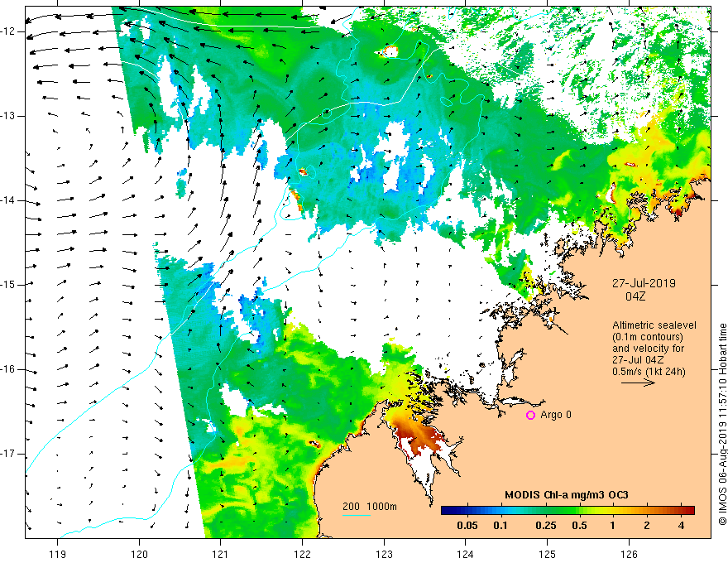Click the '(0.1m contours)' legend line
The width and height of the screenshot is (728, 563).
(648, 337)
